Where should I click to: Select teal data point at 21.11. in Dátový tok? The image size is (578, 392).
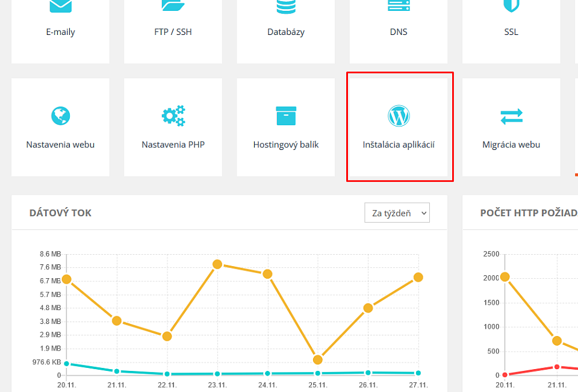tap(117, 372)
